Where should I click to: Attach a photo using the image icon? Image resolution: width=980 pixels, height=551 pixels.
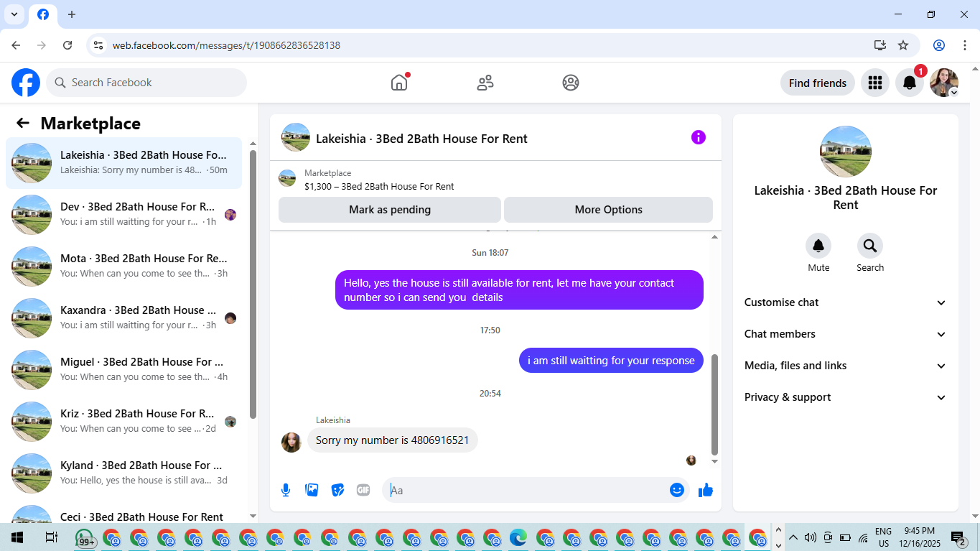pos(312,490)
